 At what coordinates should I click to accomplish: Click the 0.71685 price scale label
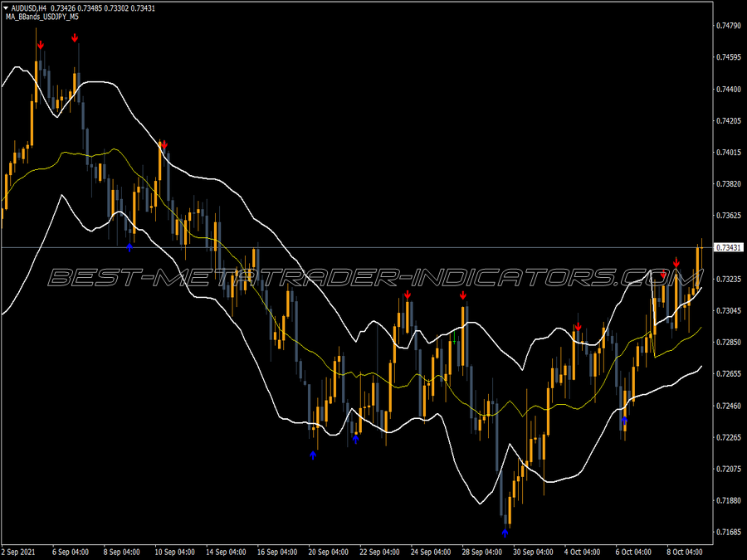click(729, 532)
